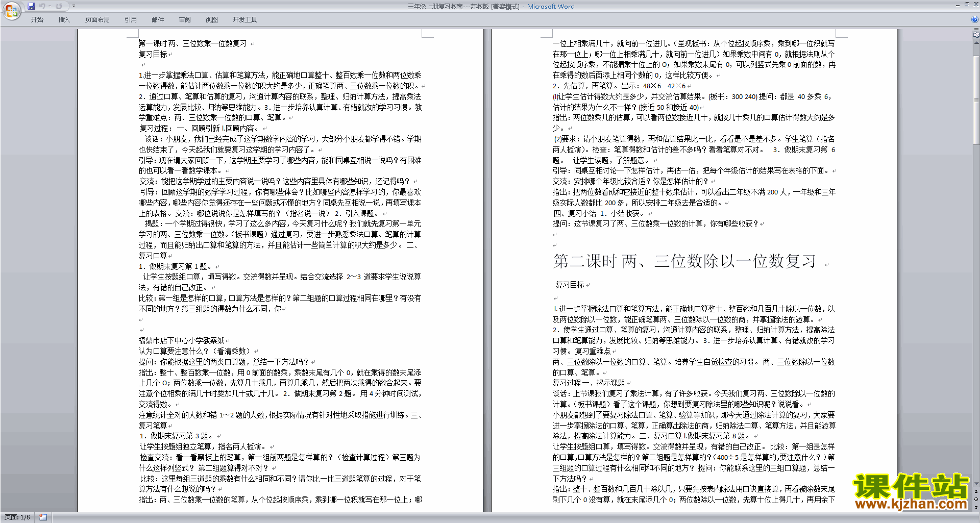Open the undo history dropdown arrow

[50, 6]
